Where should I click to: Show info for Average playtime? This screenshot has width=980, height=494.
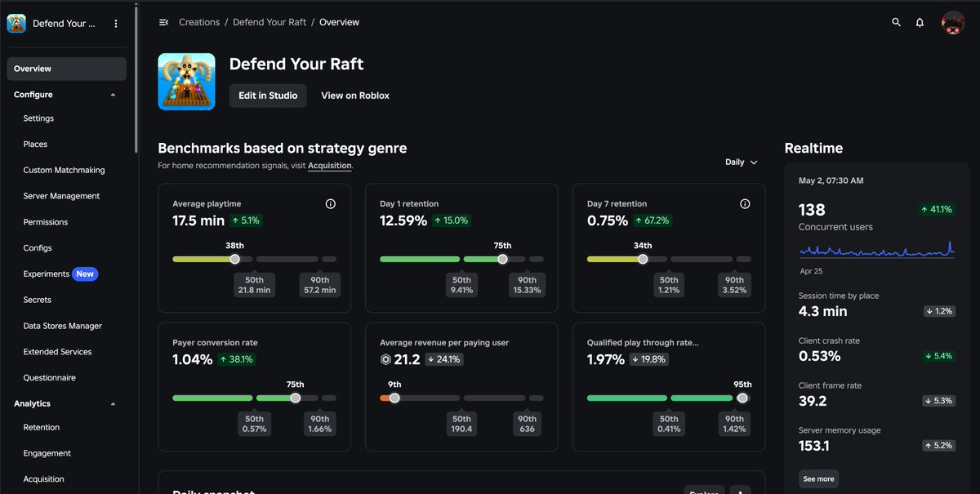pyautogui.click(x=331, y=204)
